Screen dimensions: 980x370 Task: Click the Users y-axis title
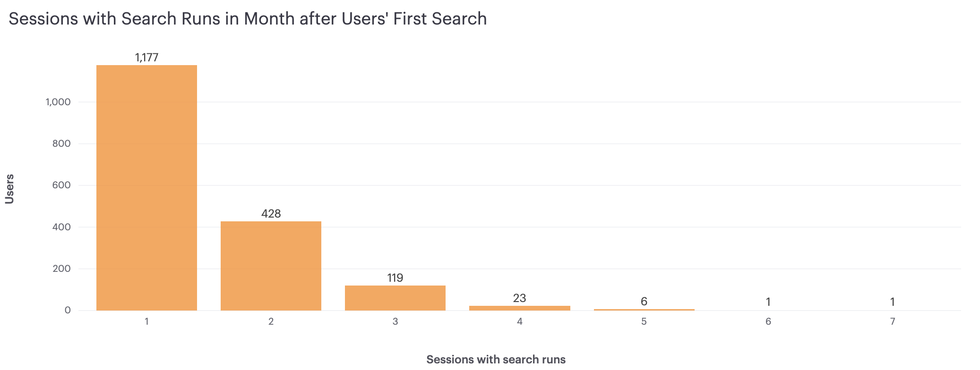point(9,189)
